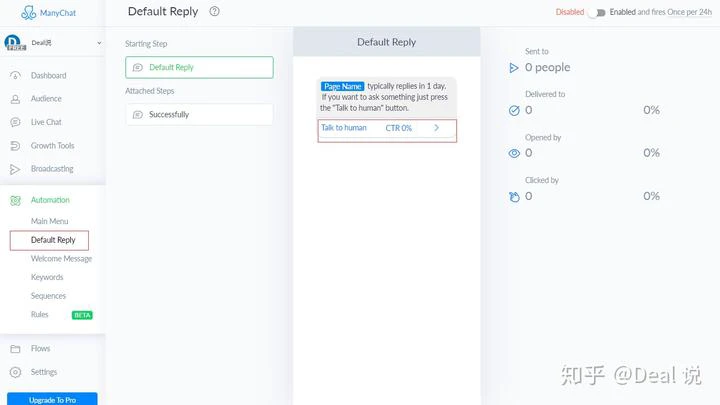Viewport: 720px width, 405px height.
Task: Click the message bubble text in preview
Action: coord(387,97)
